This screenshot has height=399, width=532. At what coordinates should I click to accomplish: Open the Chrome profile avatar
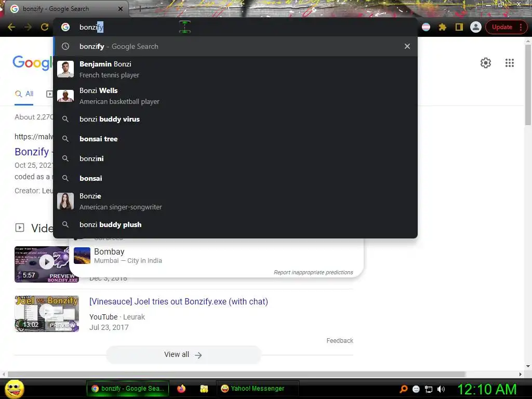476,27
